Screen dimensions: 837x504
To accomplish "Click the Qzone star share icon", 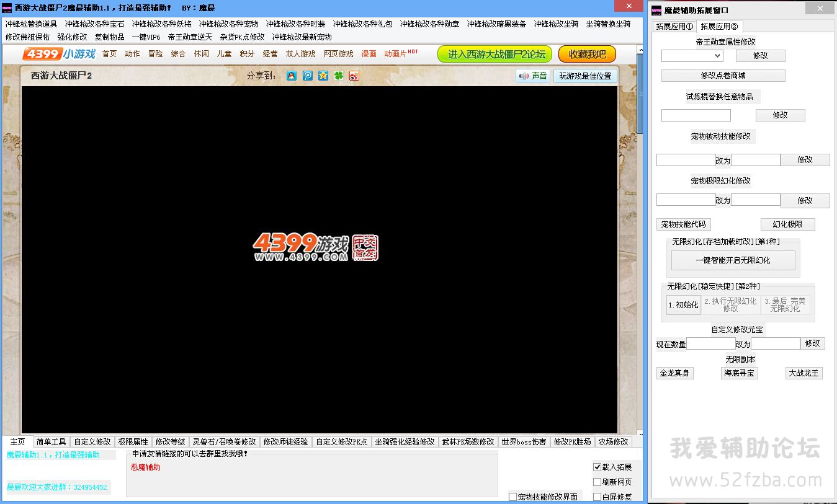I will 323,76.
